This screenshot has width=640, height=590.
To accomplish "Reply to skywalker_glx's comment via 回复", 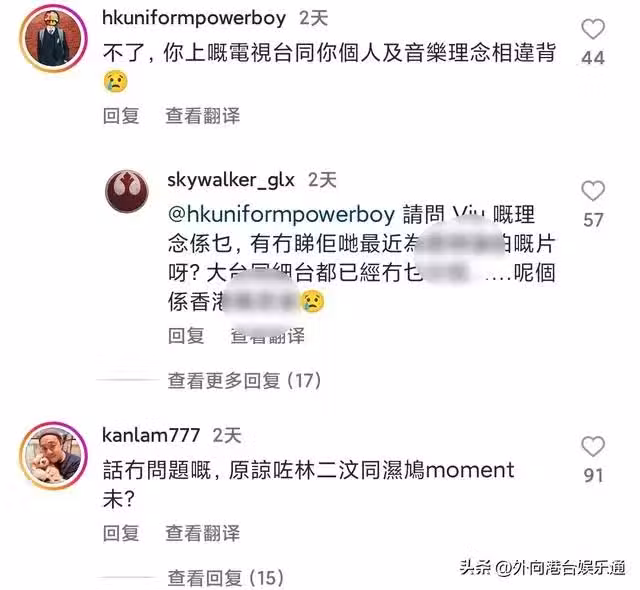I will [x=186, y=336].
